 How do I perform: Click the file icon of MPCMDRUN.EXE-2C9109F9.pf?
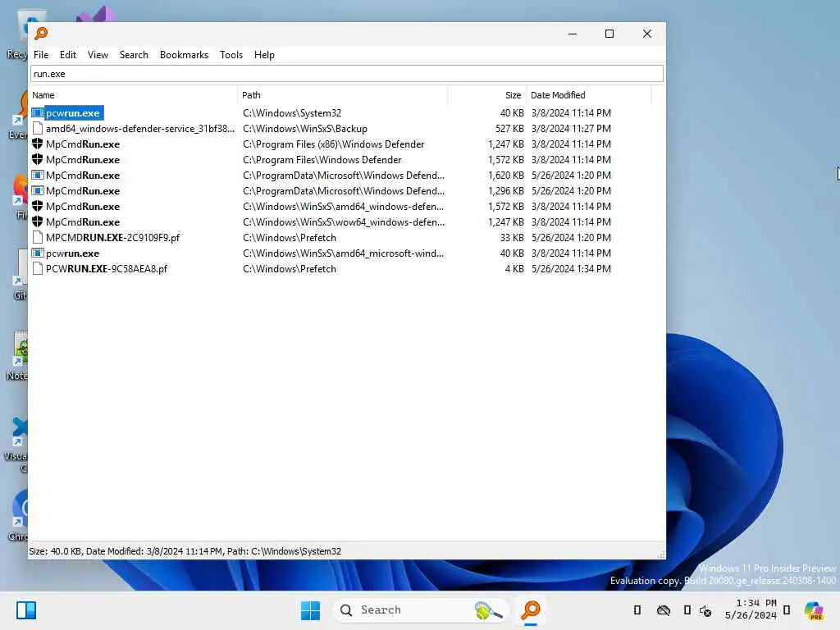[38, 237]
